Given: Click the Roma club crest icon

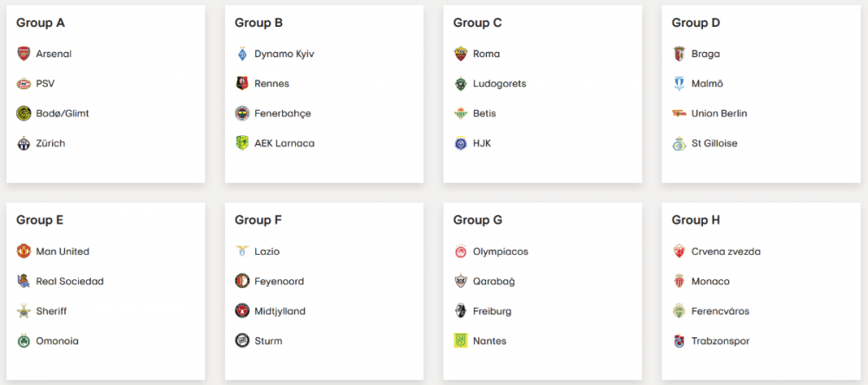Looking at the screenshot, I should pos(461,54).
